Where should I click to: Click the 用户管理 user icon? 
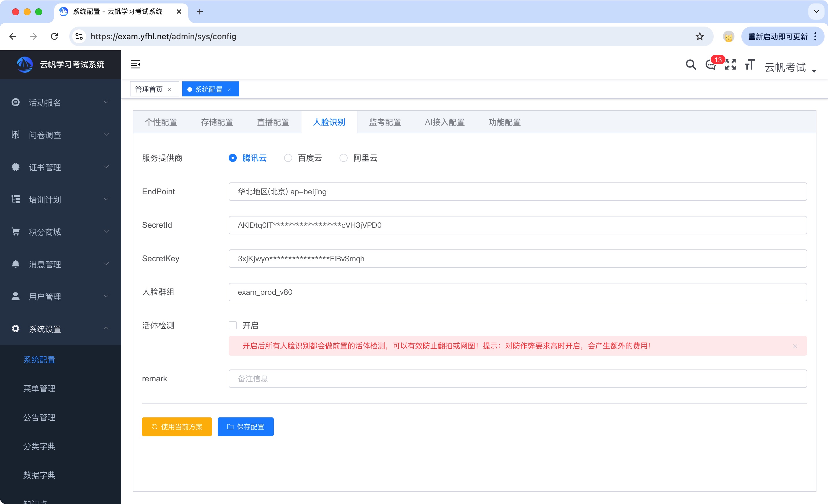pyautogui.click(x=15, y=296)
